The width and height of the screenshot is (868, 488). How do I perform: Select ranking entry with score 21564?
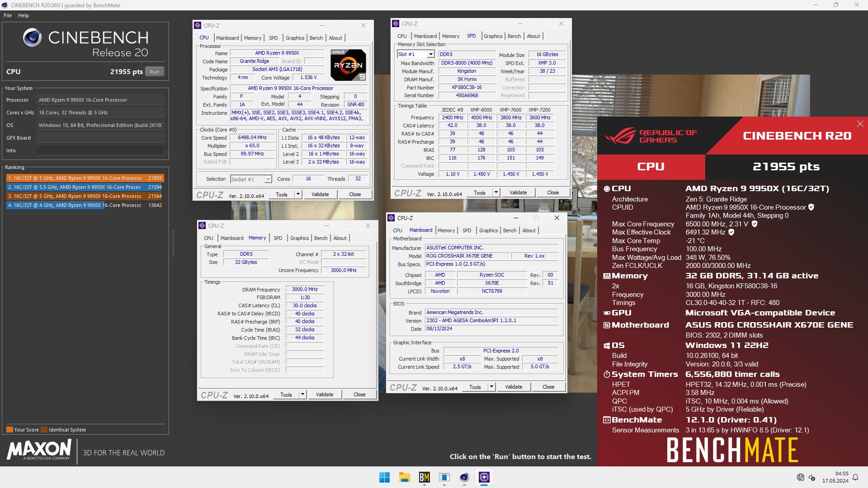point(85,196)
